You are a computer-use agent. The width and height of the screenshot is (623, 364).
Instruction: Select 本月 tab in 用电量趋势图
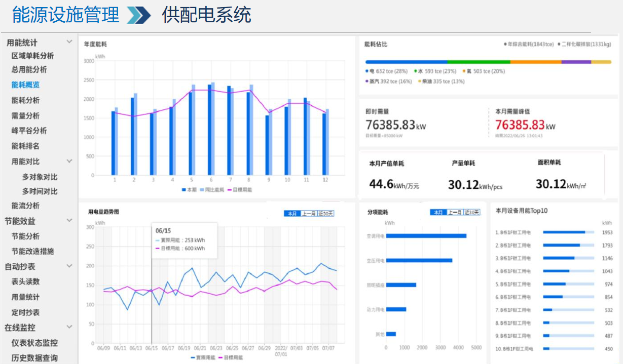pos(292,214)
